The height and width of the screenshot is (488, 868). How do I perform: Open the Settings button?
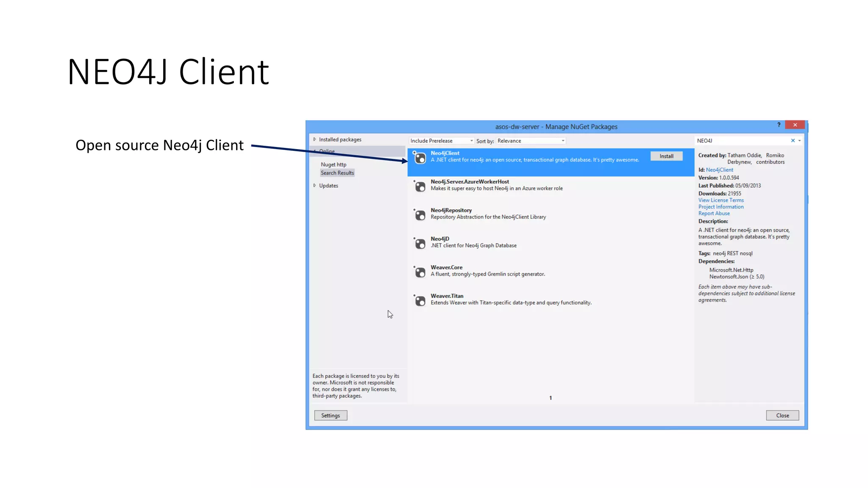coord(331,416)
